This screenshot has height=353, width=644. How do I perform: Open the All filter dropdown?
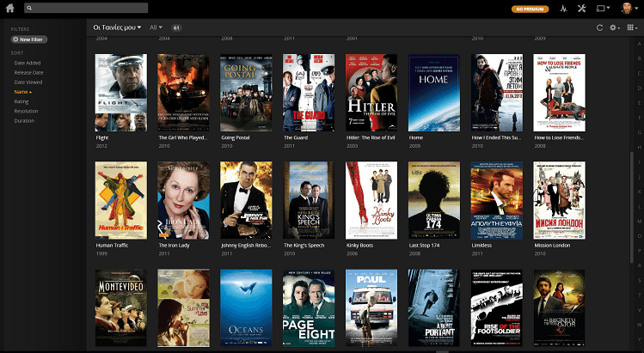(156, 27)
